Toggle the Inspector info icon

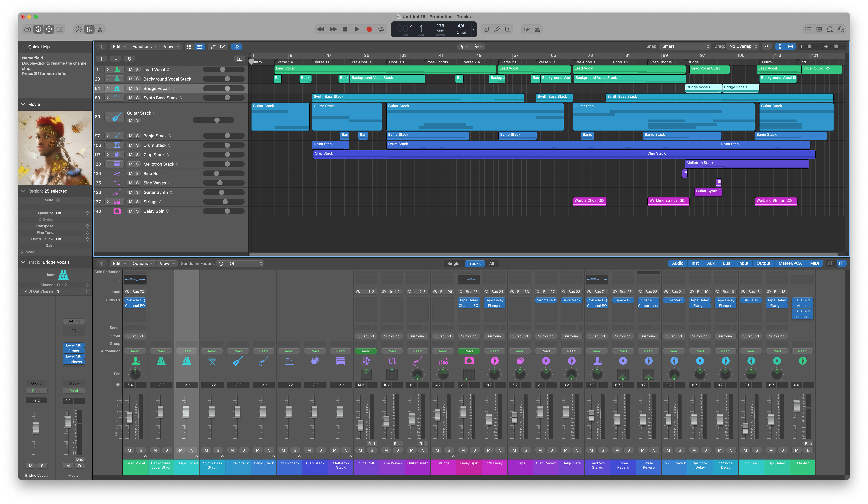[38, 29]
